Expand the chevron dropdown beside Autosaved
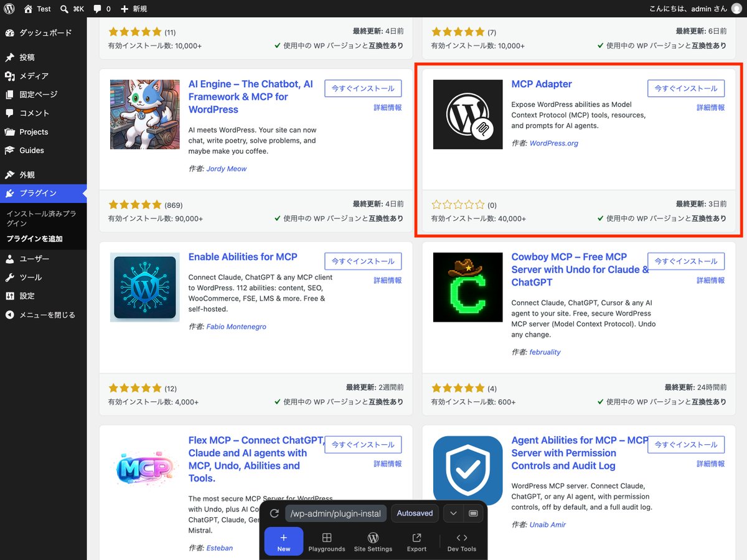747x560 pixels. coord(453,514)
